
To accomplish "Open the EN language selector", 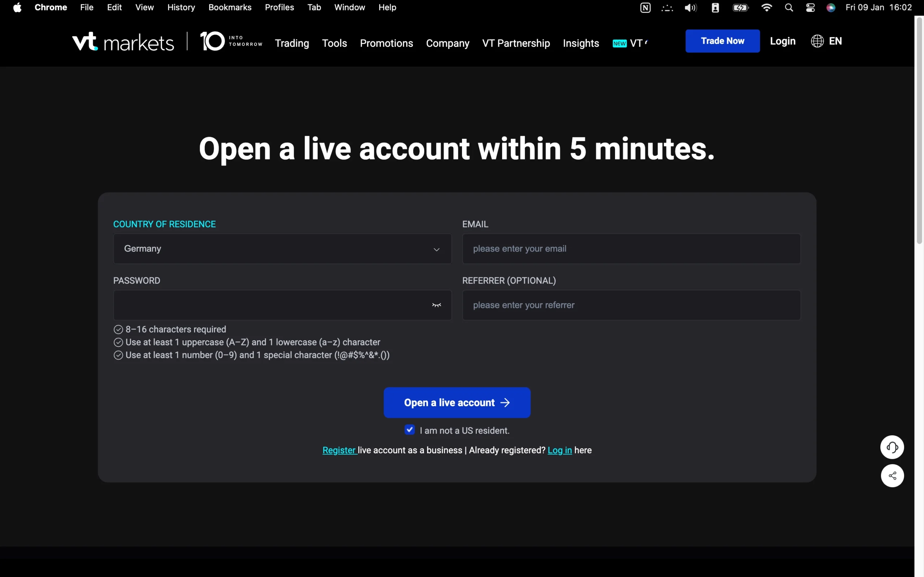I will click(835, 41).
